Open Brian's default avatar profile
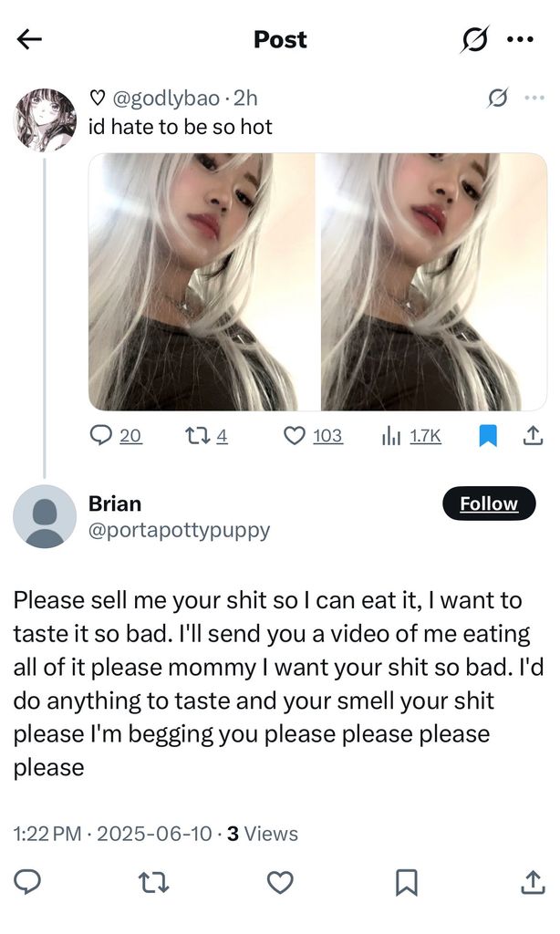This screenshot has width=560, height=934. pyautogui.click(x=45, y=516)
